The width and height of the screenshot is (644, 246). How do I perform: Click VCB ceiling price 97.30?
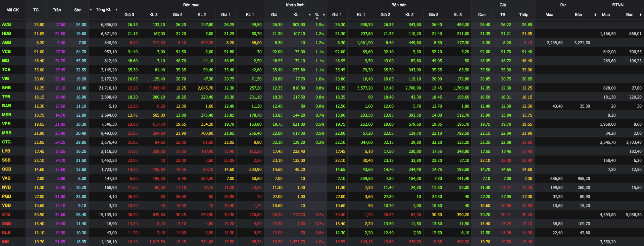point(60,52)
